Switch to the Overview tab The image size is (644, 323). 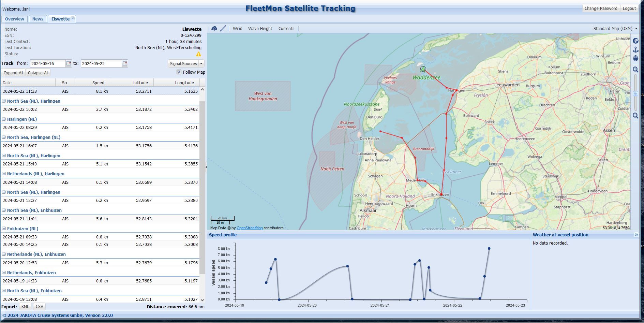tap(15, 19)
